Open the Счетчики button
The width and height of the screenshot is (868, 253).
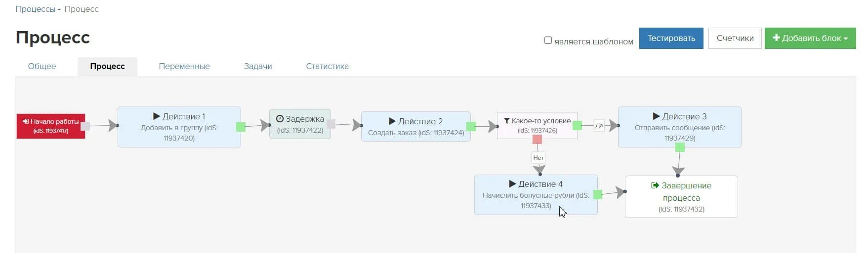[x=735, y=38]
